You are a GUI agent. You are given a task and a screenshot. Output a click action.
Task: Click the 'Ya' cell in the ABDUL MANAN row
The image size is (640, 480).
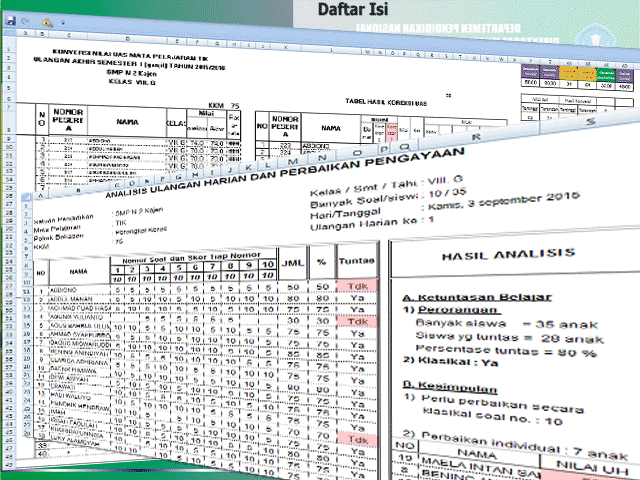coord(358,298)
